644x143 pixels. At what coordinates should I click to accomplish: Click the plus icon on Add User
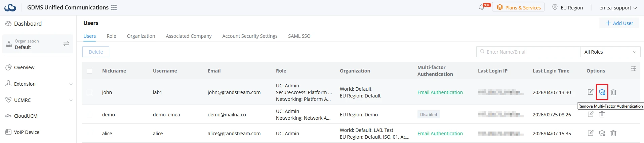pos(608,23)
